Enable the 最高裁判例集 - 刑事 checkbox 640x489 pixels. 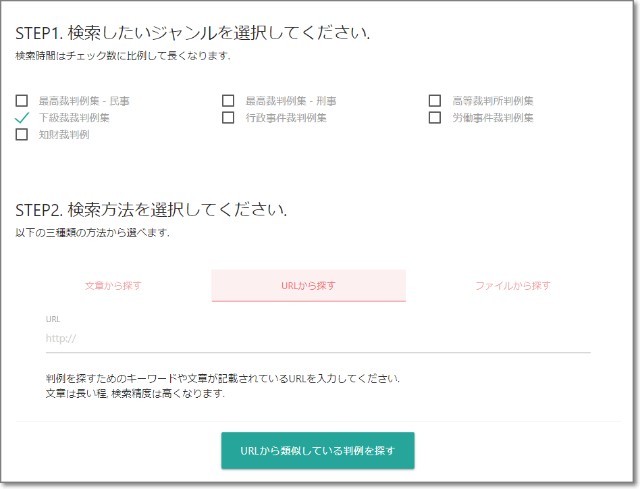tap(228, 101)
